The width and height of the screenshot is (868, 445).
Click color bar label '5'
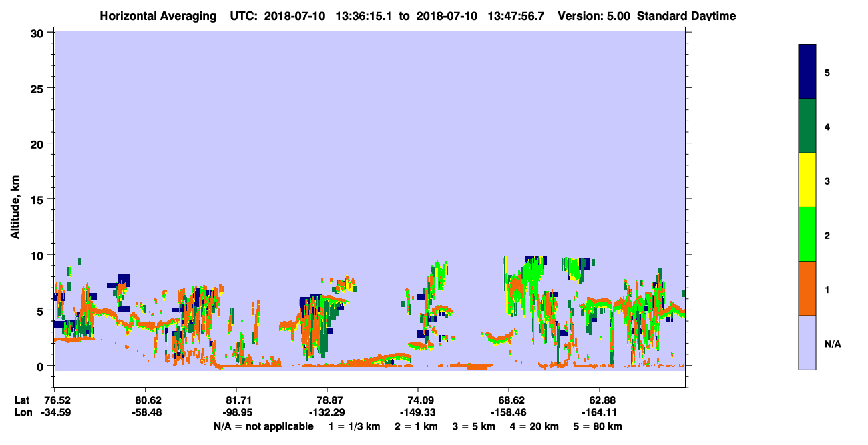click(x=827, y=72)
